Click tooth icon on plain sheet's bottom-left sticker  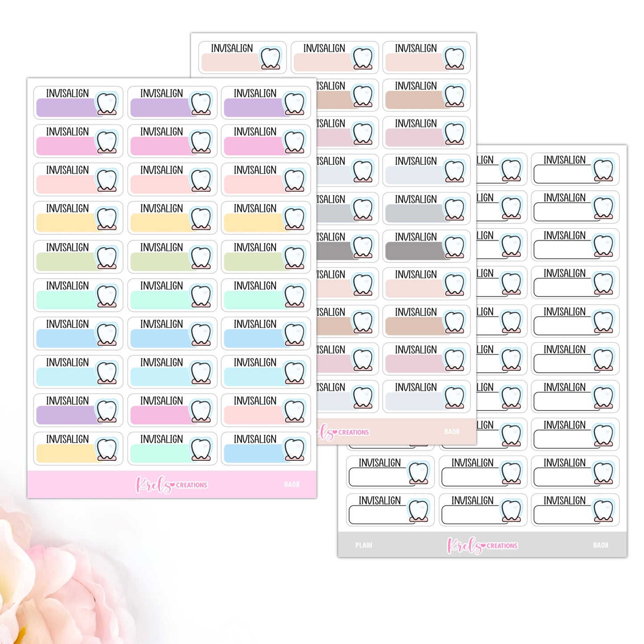418,511
